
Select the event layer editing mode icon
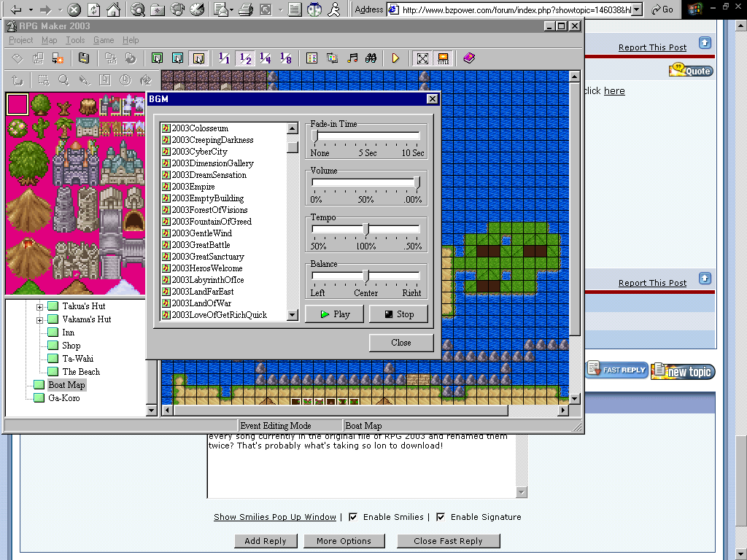[x=198, y=58]
